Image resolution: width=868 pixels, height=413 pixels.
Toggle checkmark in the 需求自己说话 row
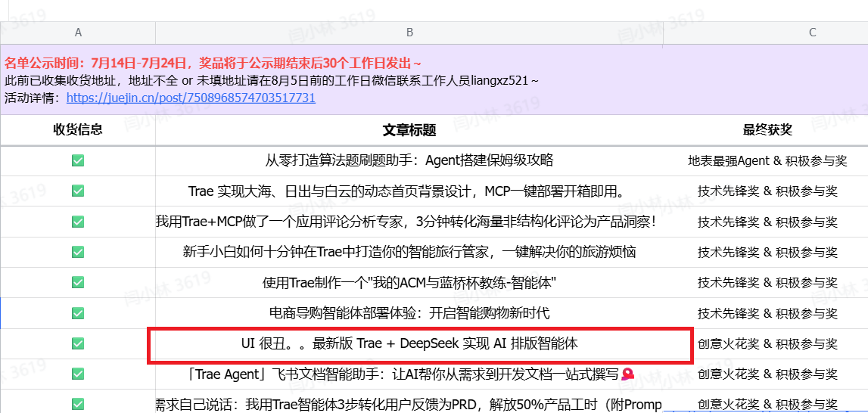[78, 405]
